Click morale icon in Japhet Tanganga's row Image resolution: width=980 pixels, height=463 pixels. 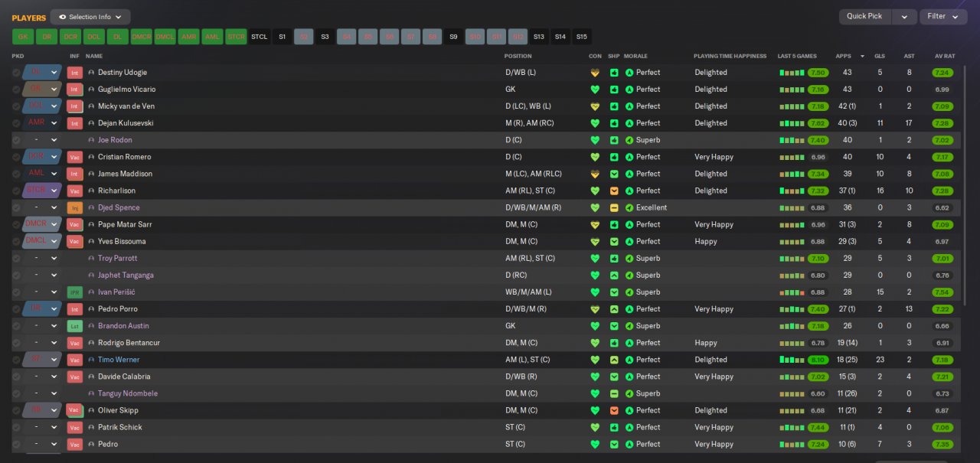click(x=629, y=276)
